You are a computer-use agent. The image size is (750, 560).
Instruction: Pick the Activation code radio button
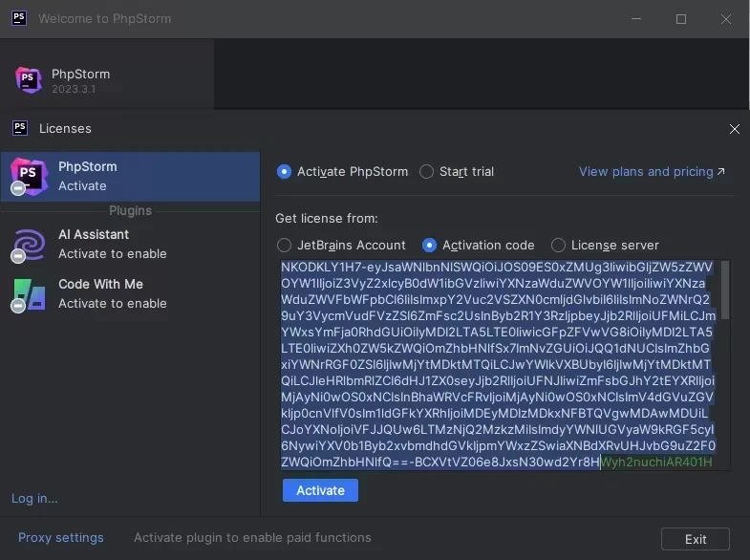pyautogui.click(x=429, y=246)
